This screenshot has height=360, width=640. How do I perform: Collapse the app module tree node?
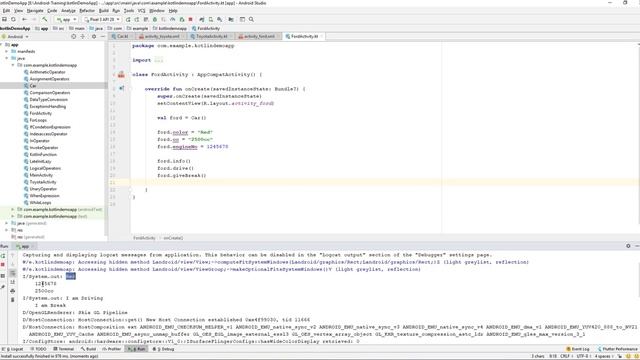coord(2,44)
